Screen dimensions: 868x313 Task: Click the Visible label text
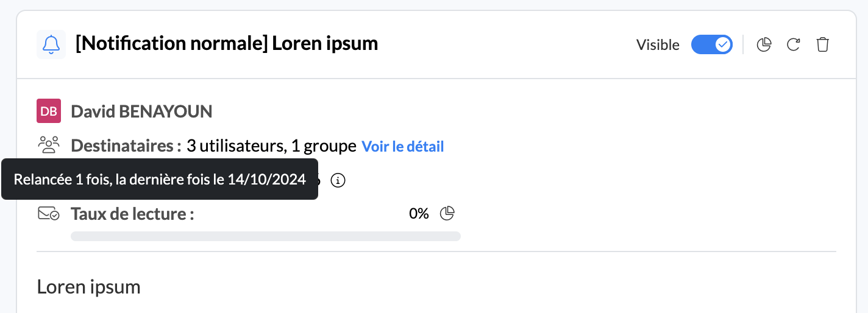click(658, 45)
